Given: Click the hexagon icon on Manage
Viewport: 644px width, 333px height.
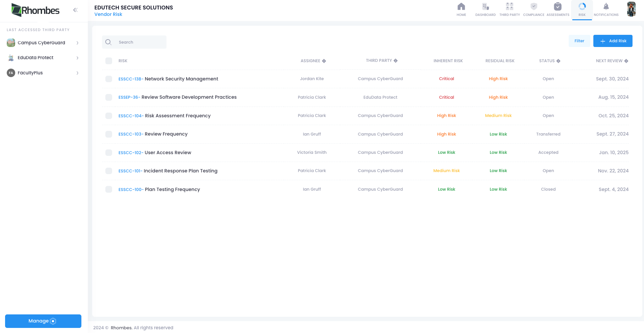Looking at the screenshot, I should tap(53, 321).
